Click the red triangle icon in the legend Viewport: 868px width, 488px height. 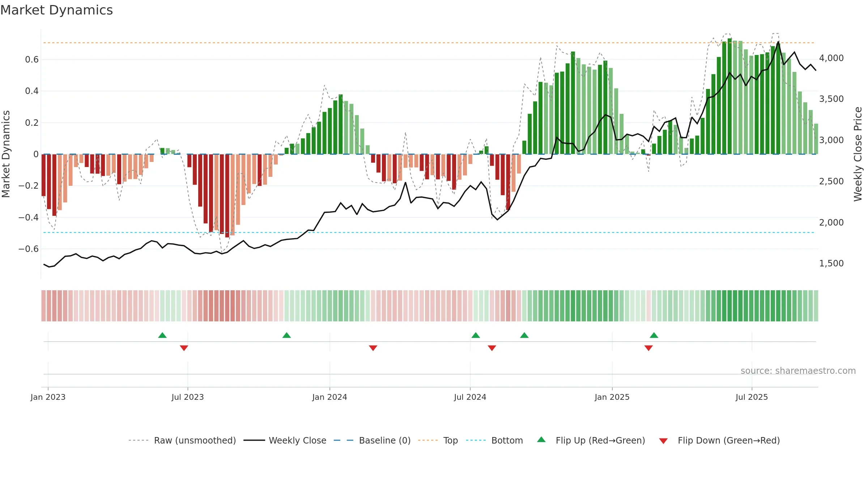[x=663, y=441]
